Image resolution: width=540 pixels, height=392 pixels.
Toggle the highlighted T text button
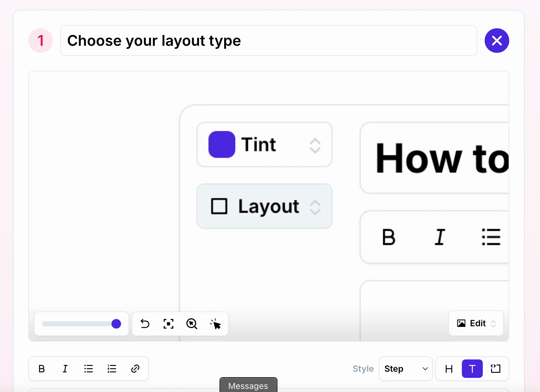click(x=472, y=369)
